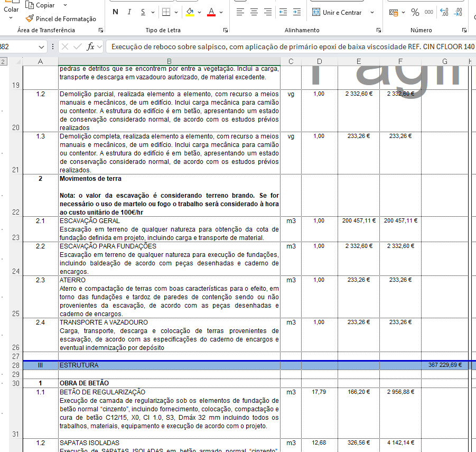Click formula bar options dots
Viewport: 476px width, 452px height.
click(x=53, y=47)
